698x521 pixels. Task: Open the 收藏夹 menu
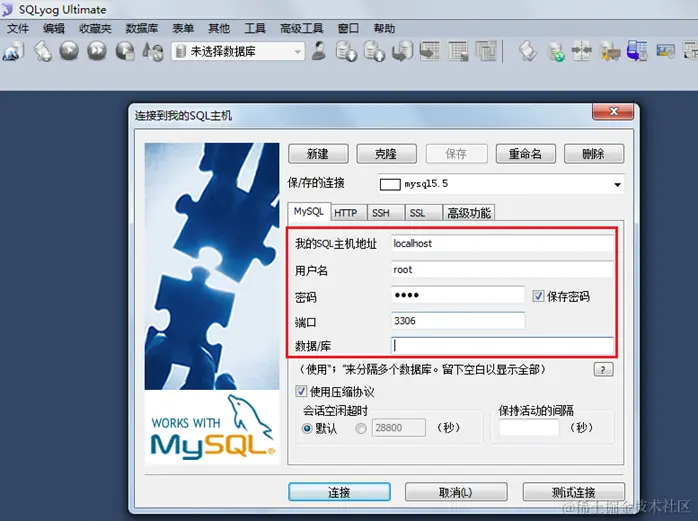point(95,28)
